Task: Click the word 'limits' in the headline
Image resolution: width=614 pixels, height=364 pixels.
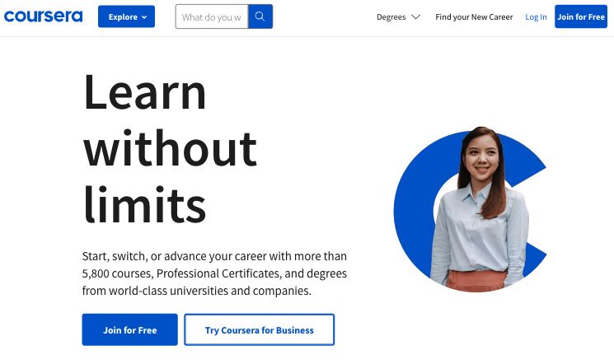Action: 144,204
